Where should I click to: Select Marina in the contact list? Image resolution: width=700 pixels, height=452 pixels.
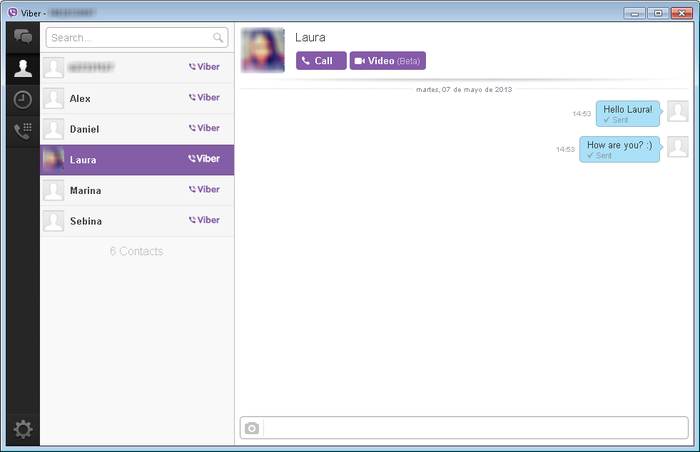137,190
